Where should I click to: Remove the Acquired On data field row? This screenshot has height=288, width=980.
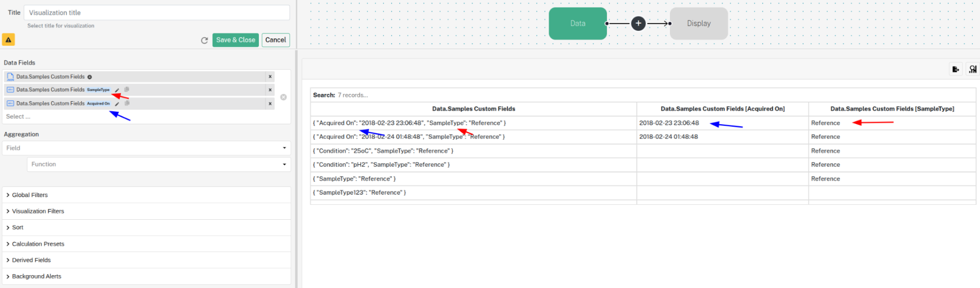[x=270, y=104]
